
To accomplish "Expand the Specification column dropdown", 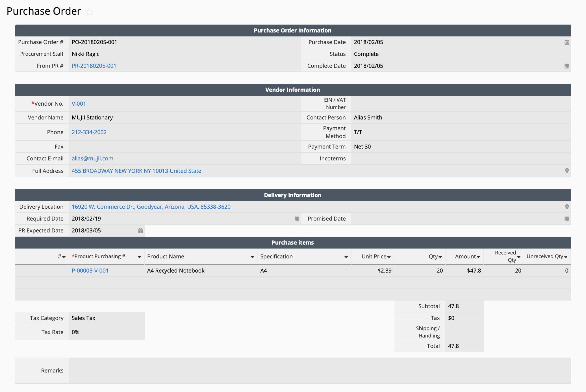I will point(346,257).
